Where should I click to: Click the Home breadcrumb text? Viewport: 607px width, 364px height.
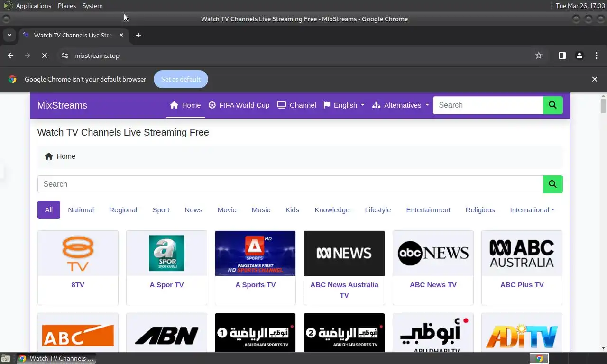click(x=66, y=156)
